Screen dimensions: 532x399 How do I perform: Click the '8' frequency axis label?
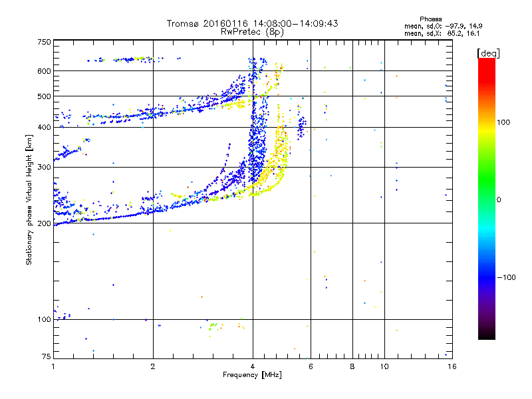pos(352,366)
